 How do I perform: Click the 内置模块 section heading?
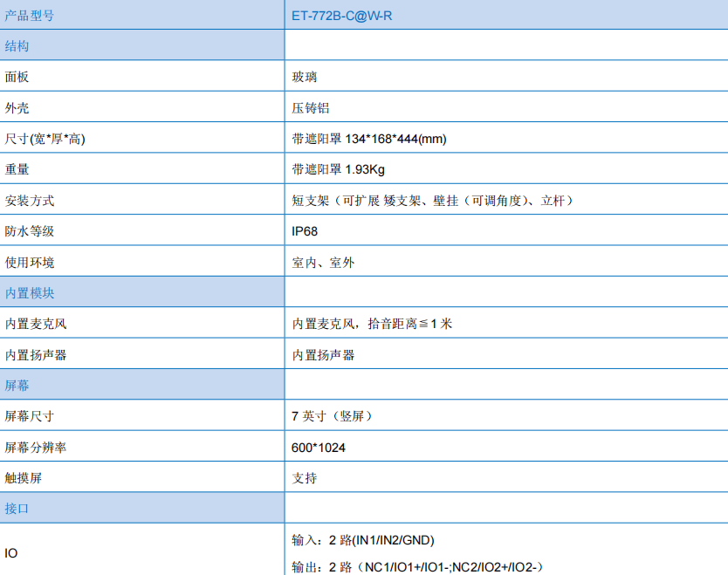(x=30, y=293)
